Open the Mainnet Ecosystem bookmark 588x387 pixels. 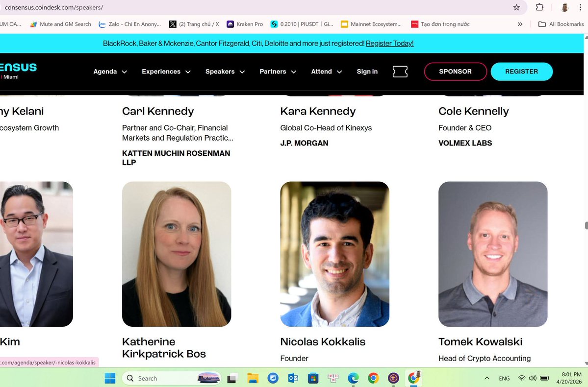pyautogui.click(x=371, y=24)
